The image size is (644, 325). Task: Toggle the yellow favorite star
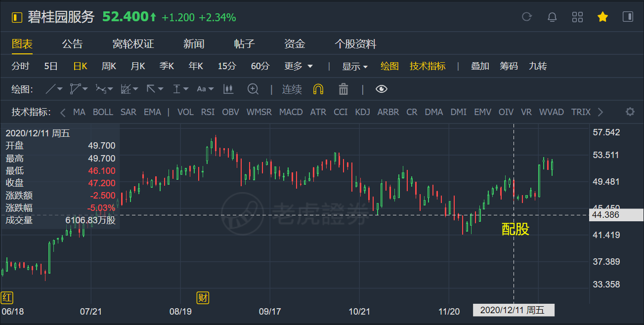coord(602,17)
